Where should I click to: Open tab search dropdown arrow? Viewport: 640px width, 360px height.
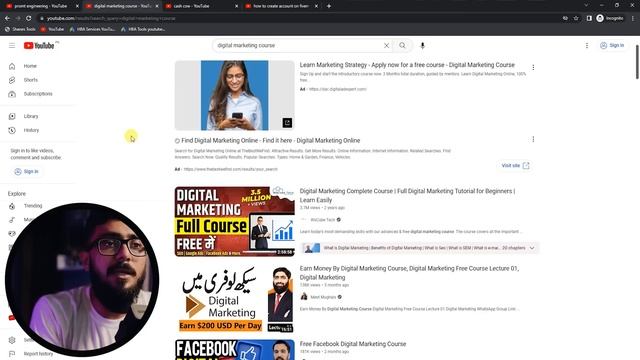[x=586, y=5]
